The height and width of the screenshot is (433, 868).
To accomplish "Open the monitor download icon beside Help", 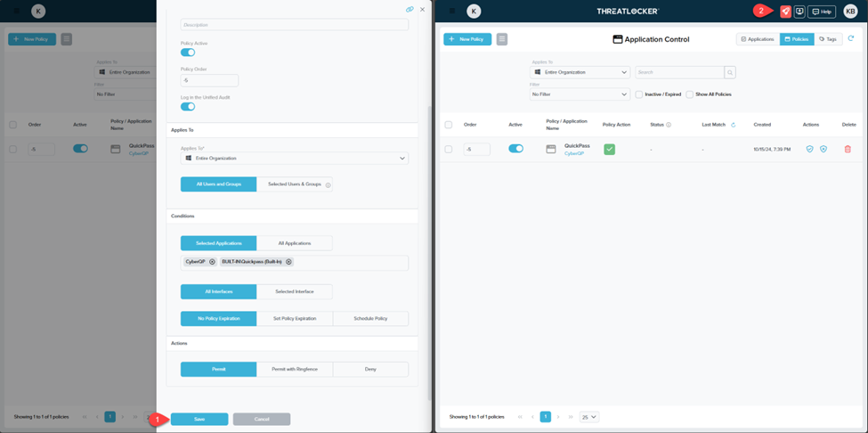I will 799,11.
